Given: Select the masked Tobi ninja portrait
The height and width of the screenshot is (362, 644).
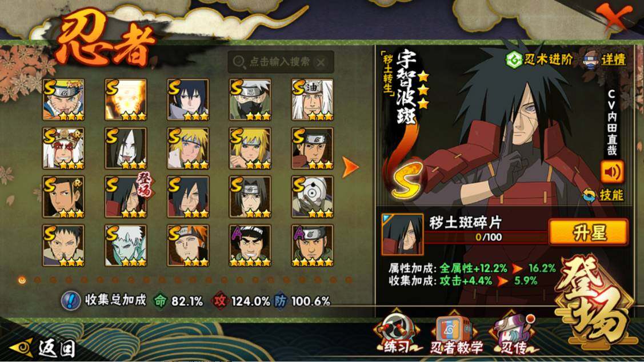Looking at the screenshot, I should [x=313, y=197].
